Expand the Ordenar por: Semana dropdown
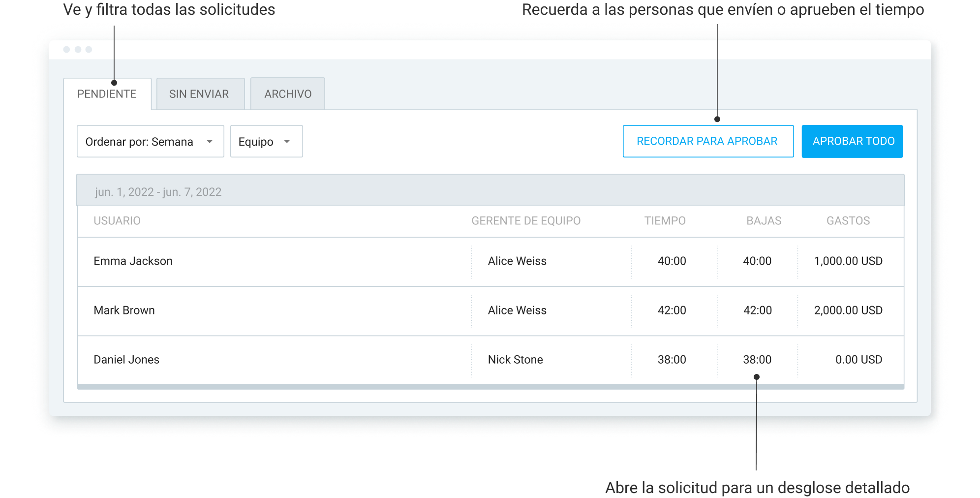The width and height of the screenshot is (980, 498). pyautogui.click(x=150, y=142)
